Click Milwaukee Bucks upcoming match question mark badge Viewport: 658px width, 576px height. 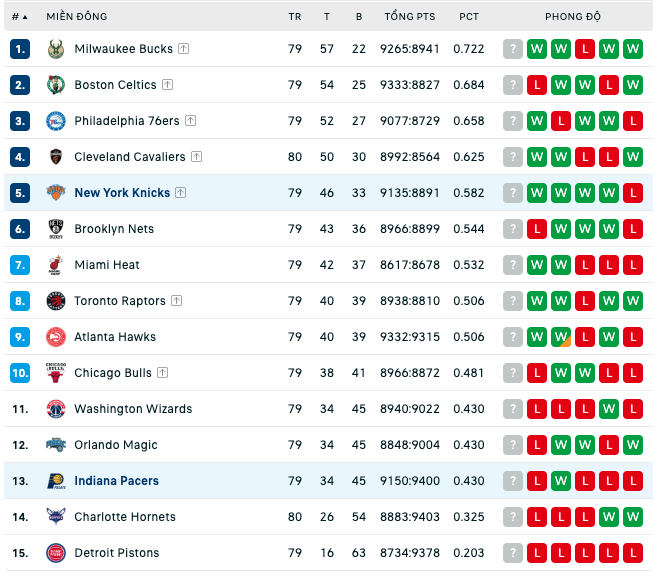513,49
